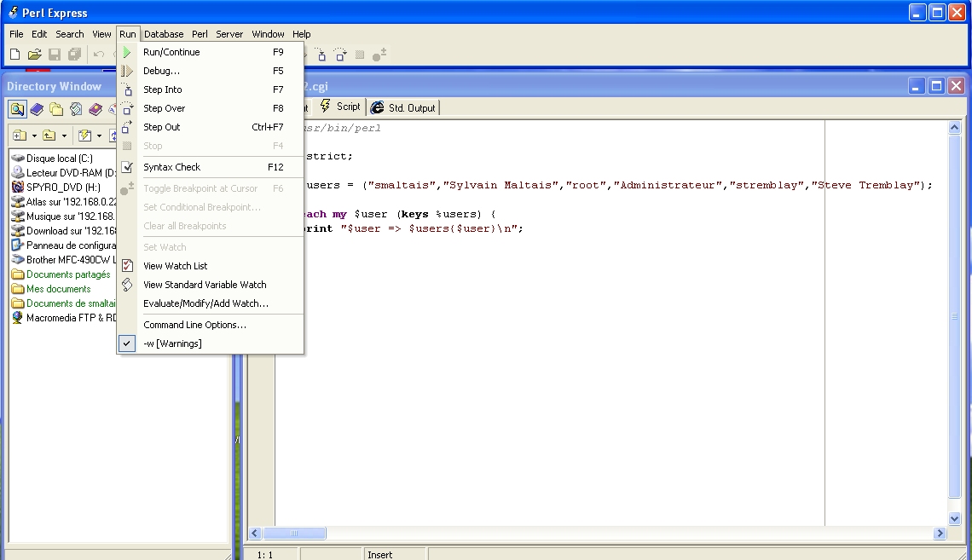This screenshot has width=972, height=560.
Task: Click the magnifier folder icon in Directory Window
Action: [x=17, y=109]
